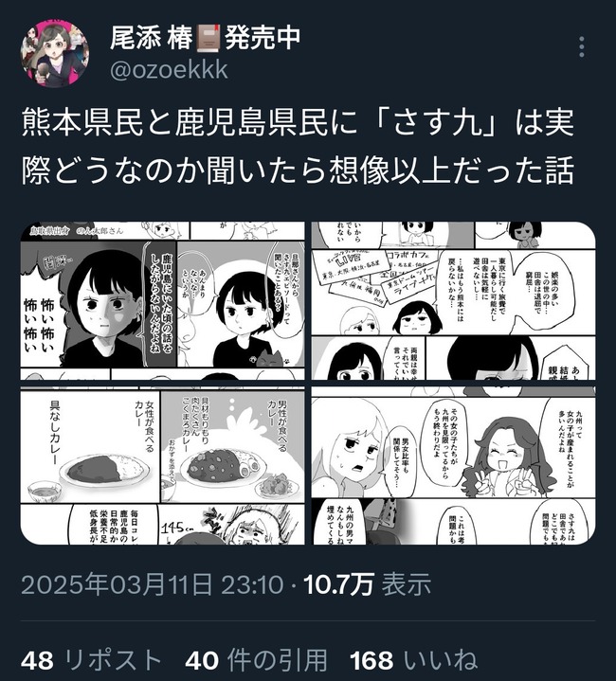View the 168 いいね likes list
616x681 pixels.
(x=414, y=660)
